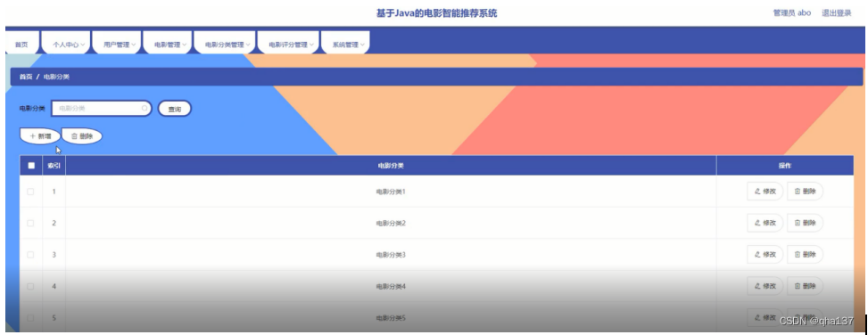Click 删除 delete button for 电影分类4
The image size is (868, 335).
[x=805, y=286]
